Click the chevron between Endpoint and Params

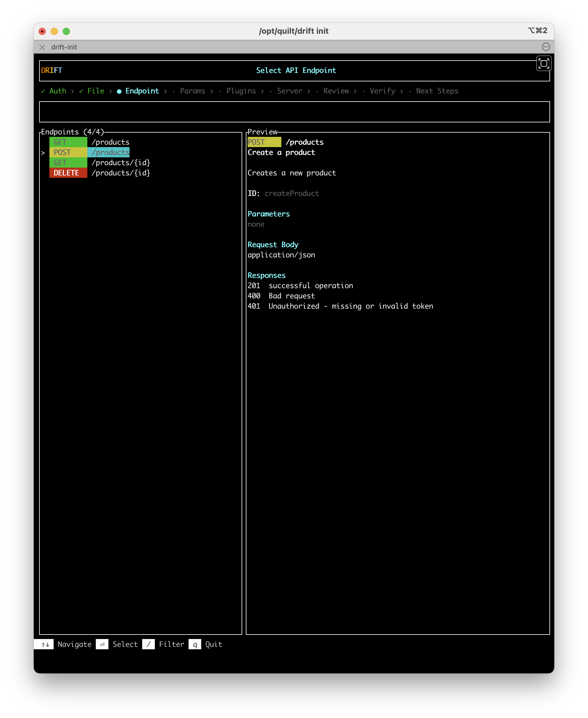tap(166, 91)
